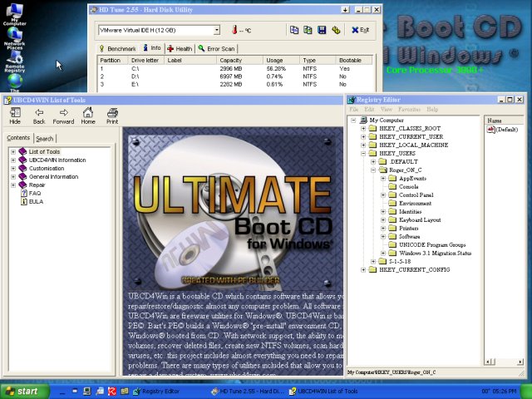Open Registry Editor View menu

(386, 109)
